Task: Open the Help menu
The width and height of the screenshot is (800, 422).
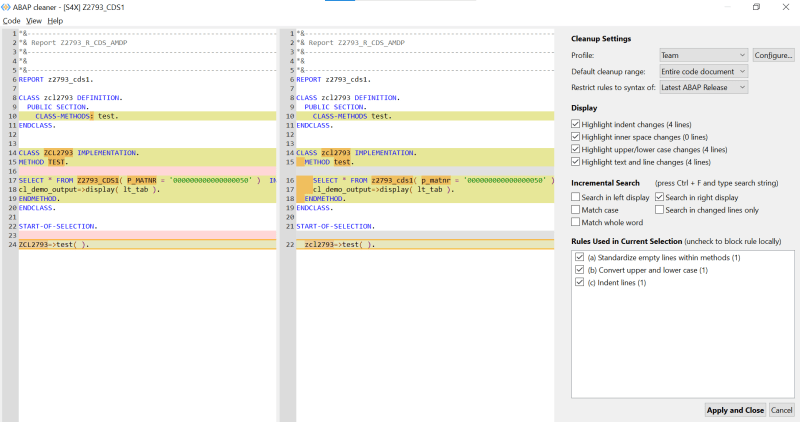Action: (x=55, y=21)
